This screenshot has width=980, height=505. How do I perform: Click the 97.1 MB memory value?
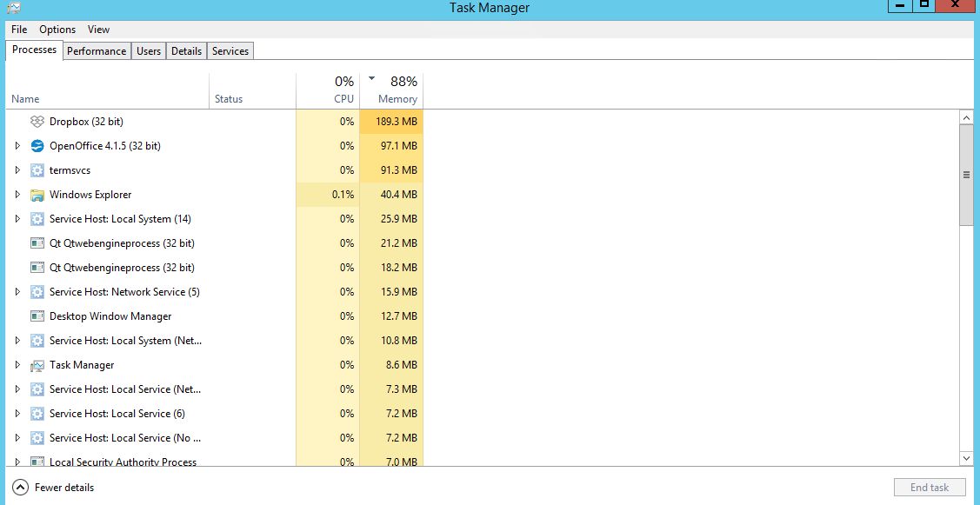pyautogui.click(x=399, y=146)
